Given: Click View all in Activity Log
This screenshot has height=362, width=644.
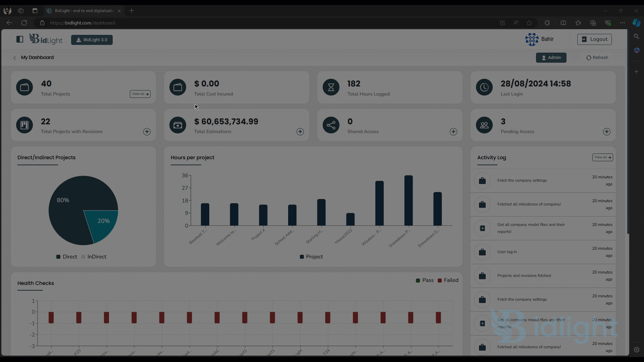Looking at the screenshot, I should 602,157.
